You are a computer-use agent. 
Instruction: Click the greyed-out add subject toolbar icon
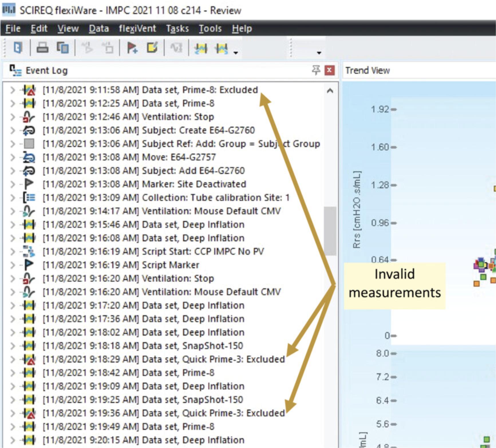click(87, 48)
